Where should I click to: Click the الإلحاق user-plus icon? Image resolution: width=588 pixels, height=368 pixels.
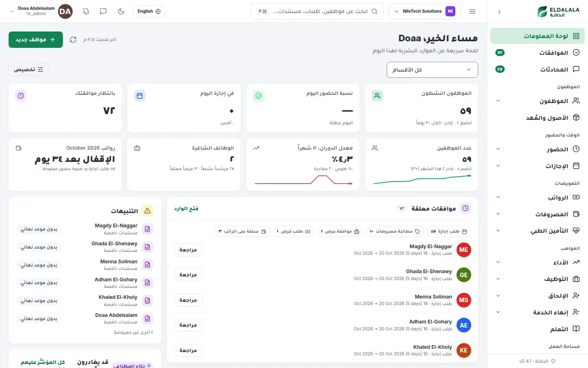pyautogui.click(x=576, y=296)
